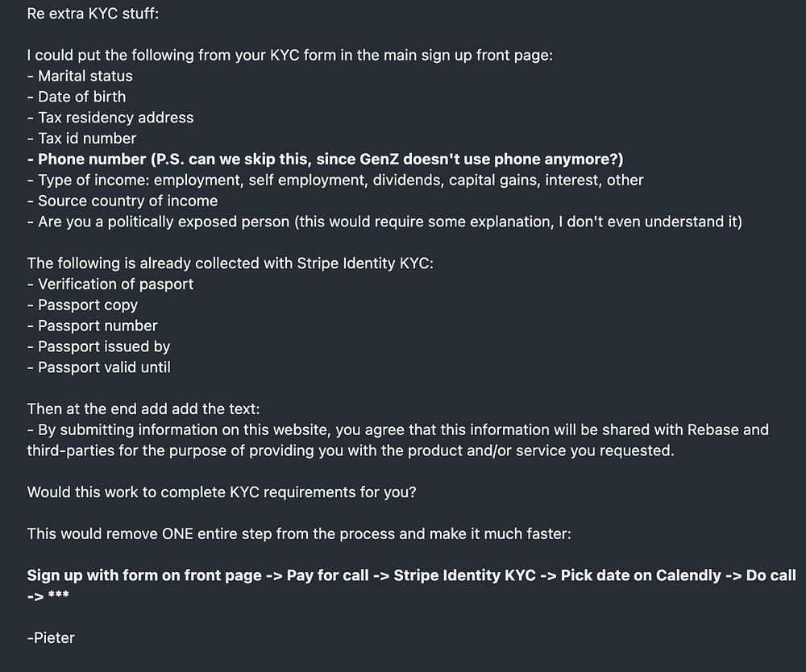Click the 'Passport issued by' line
806x672 pixels.
tap(98, 346)
